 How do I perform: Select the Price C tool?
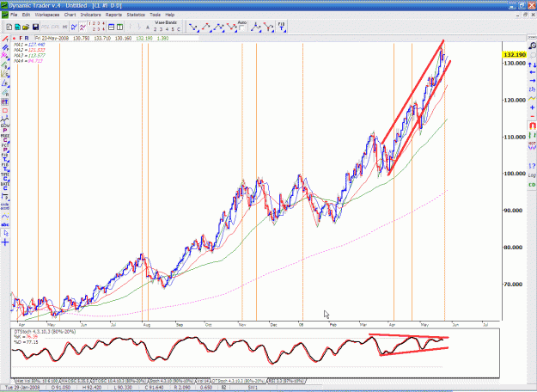point(5,138)
